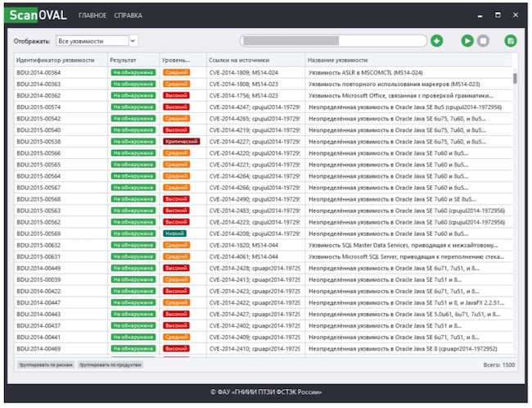Click the vertical scrollbar thumb

click(x=515, y=79)
